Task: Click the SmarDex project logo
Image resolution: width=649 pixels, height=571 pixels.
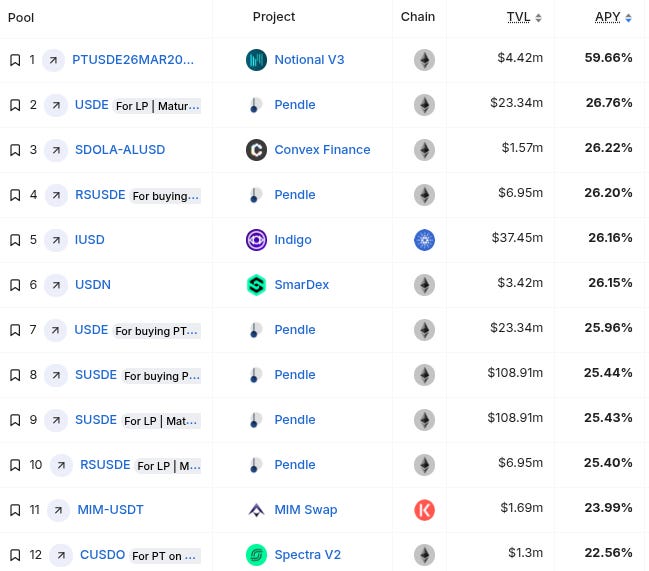Action: (x=256, y=285)
